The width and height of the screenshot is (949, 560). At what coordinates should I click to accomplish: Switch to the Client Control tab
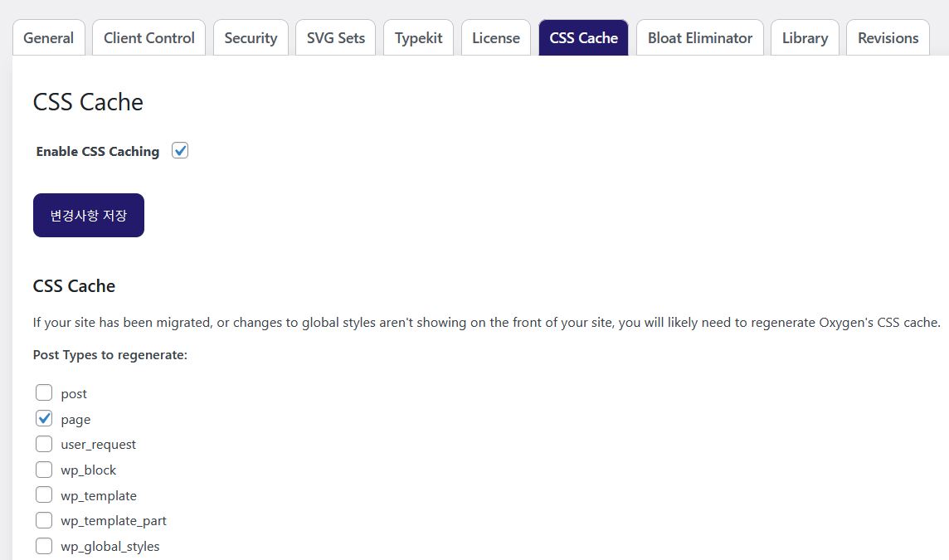149,38
